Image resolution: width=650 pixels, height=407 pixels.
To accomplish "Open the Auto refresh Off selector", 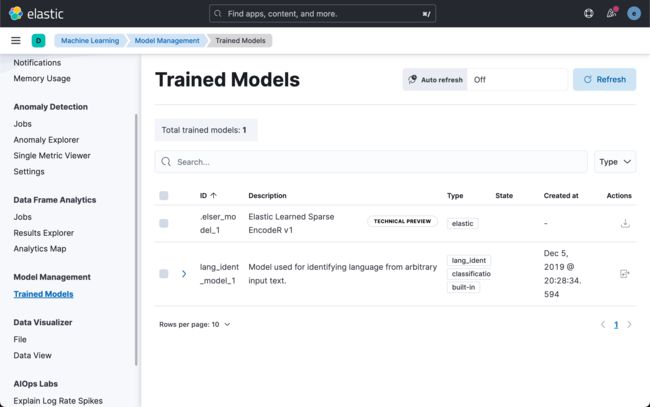I will [x=517, y=80].
